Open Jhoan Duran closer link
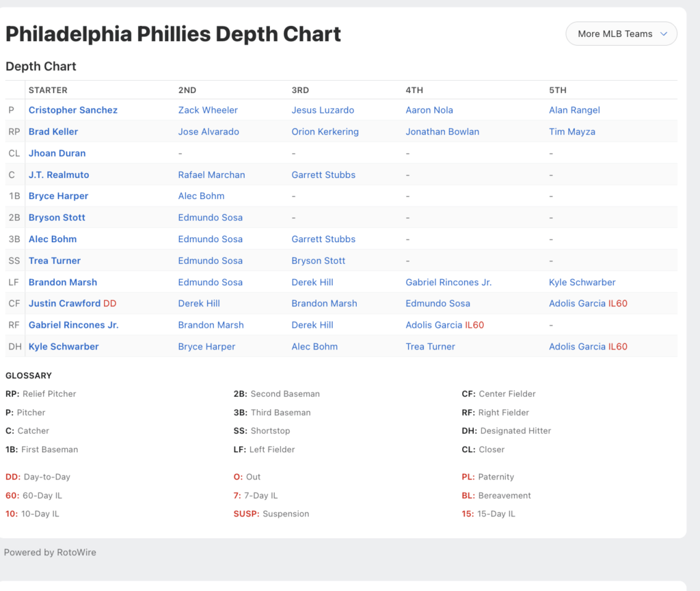 coord(57,153)
